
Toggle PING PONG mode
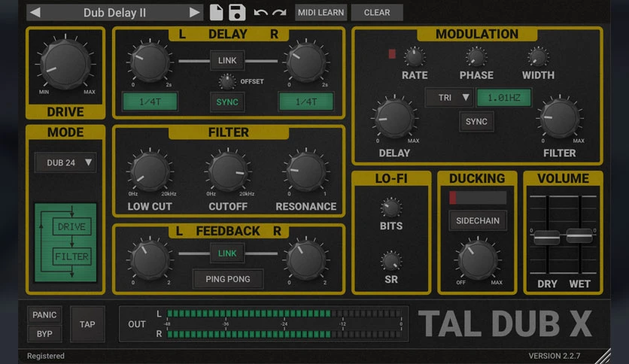tap(228, 279)
